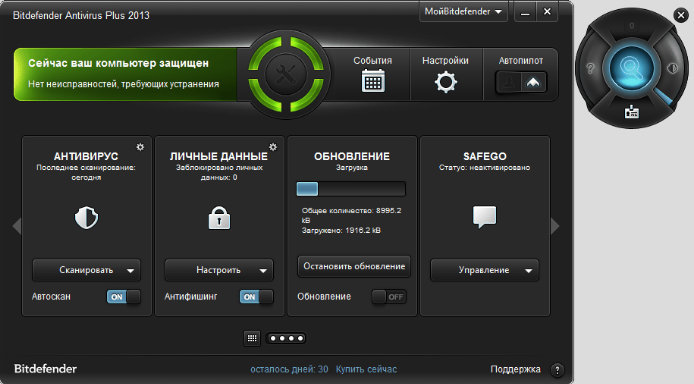The width and height of the screenshot is (694, 384).
Task: Click Остановить обновление button
Action: 354,266
